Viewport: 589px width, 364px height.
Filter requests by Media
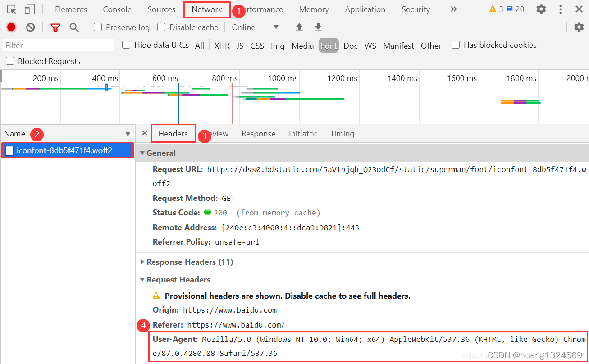(x=302, y=45)
